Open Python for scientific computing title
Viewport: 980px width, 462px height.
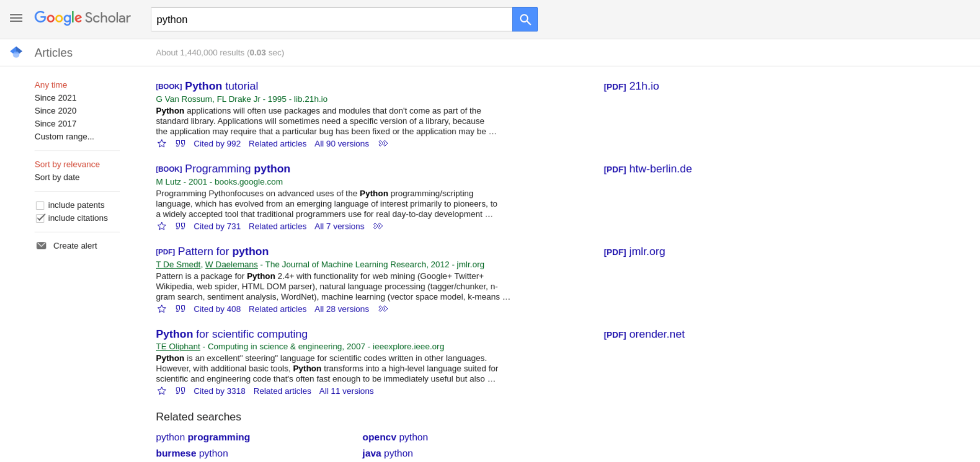click(x=232, y=334)
